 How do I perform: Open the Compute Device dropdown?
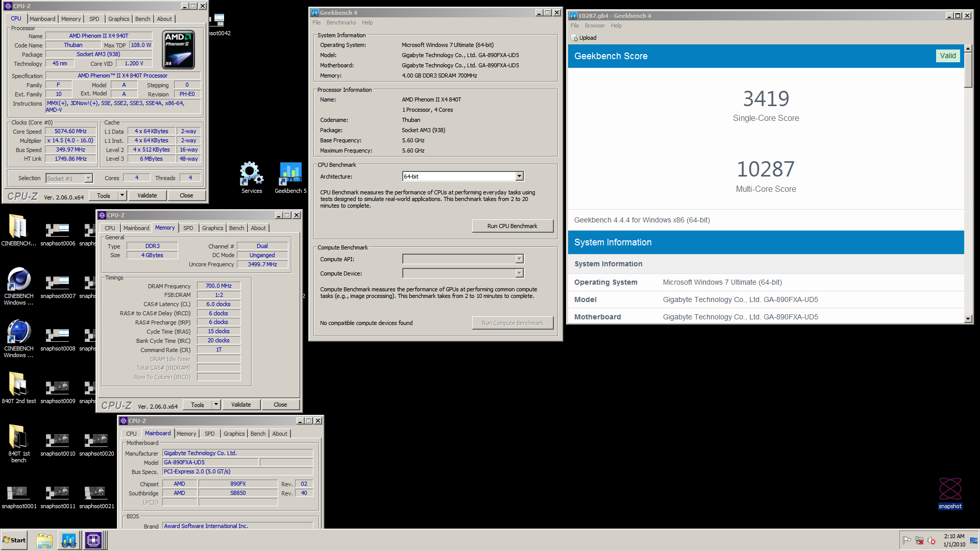coord(519,273)
